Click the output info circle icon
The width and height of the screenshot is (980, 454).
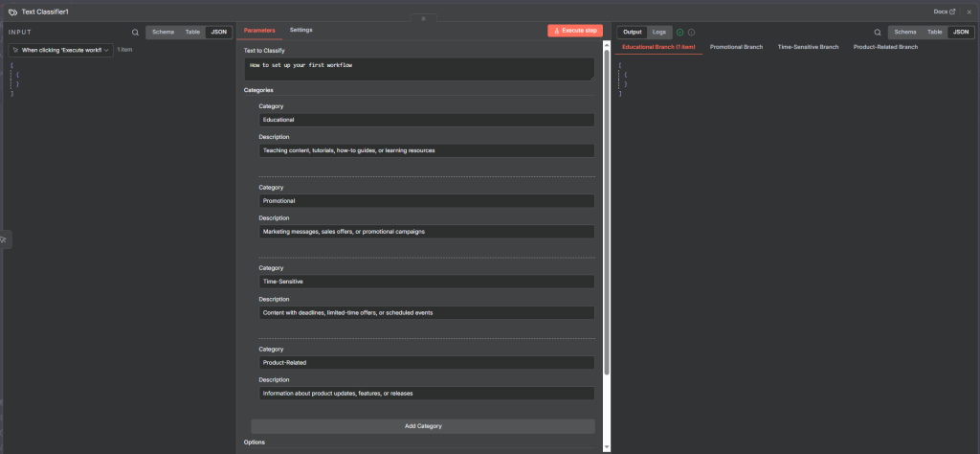coord(691,32)
